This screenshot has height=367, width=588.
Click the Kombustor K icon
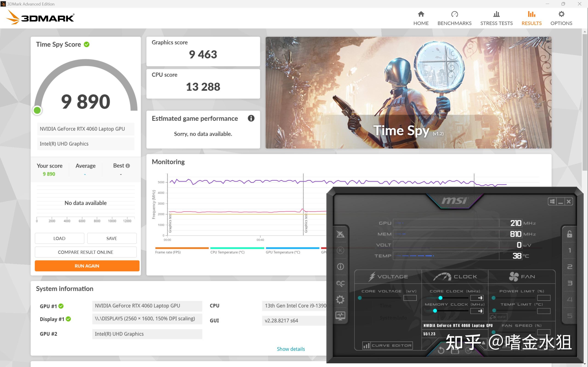coord(340,250)
